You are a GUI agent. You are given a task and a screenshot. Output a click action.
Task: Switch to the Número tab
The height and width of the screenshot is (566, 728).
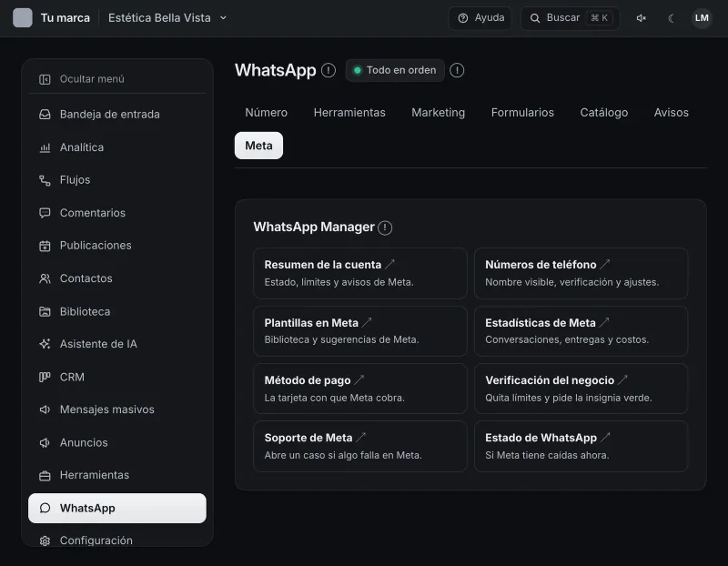266,113
